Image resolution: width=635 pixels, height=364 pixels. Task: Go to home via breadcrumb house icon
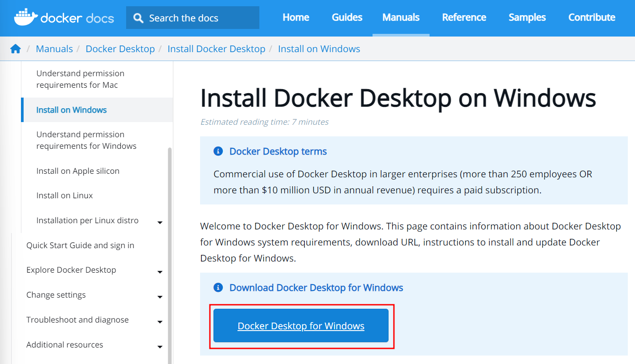pos(16,49)
